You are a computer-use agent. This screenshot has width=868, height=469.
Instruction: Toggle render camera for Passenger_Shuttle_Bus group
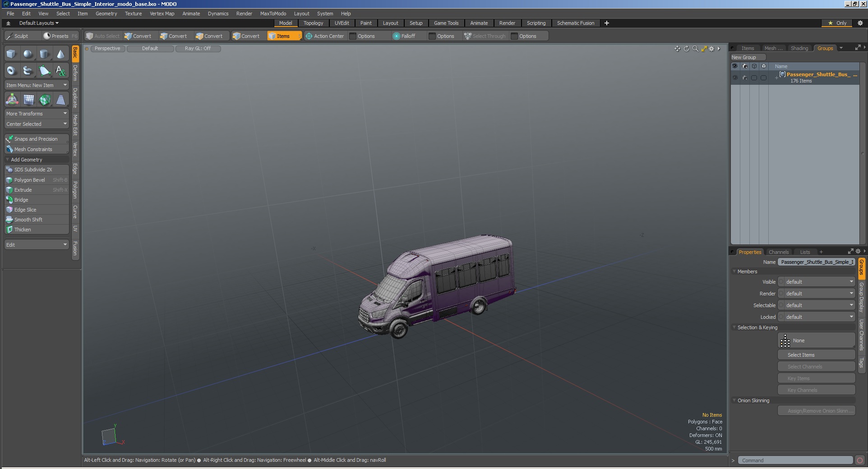(x=744, y=78)
